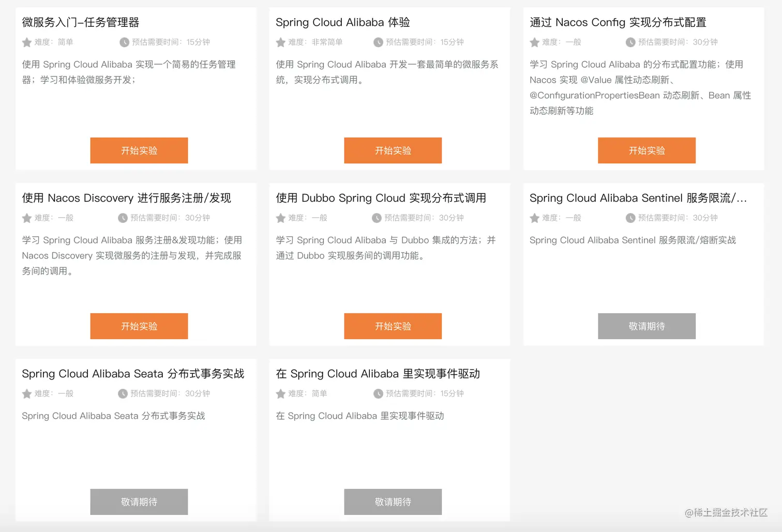782x532 pixels.
Task: Click the star icon on Nacos Discovery card
Action: 27,218
